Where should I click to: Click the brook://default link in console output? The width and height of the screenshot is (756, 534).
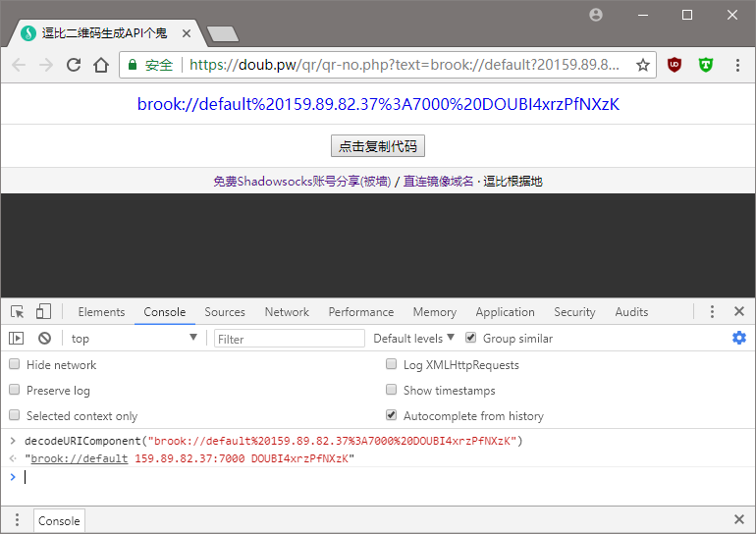pyautogui.click(x=80, y=458)
